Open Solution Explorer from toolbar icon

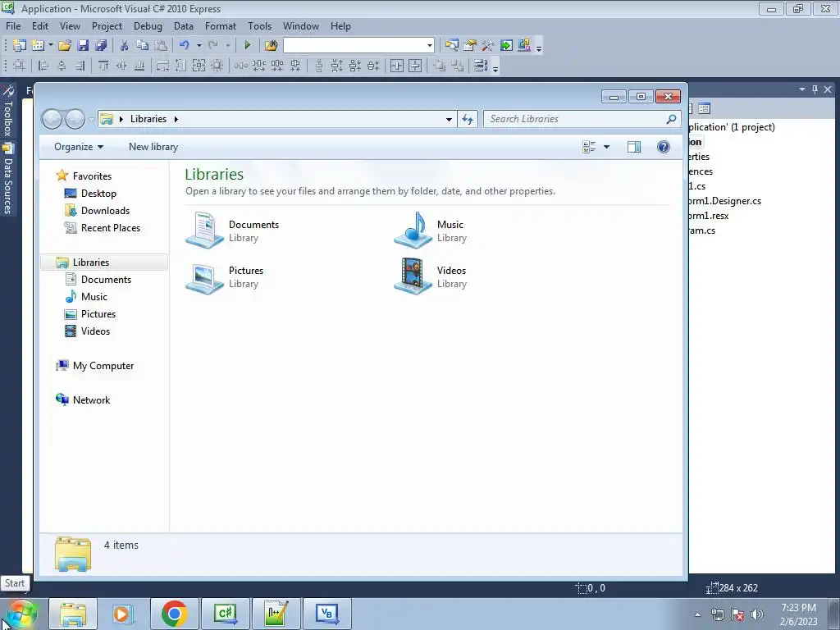[x=452, y=46]
